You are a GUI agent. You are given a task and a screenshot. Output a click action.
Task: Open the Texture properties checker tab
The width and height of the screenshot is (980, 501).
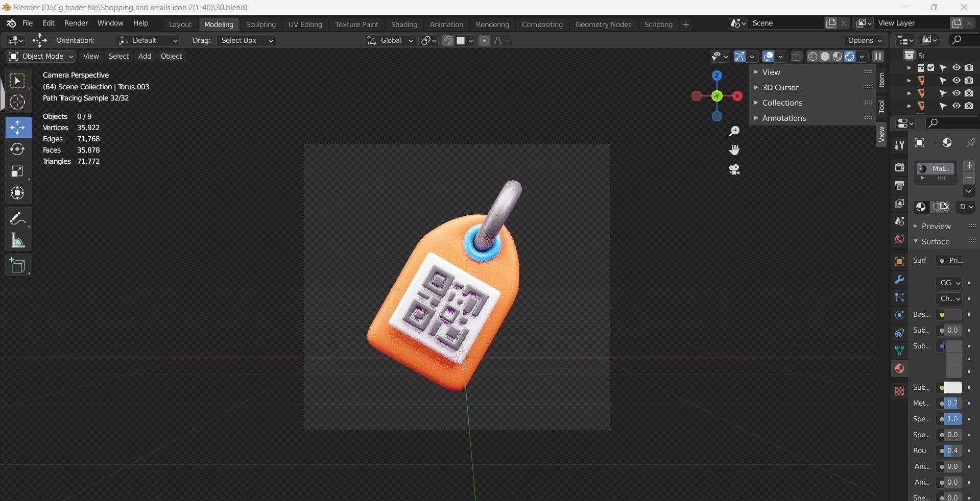[899, 391]
